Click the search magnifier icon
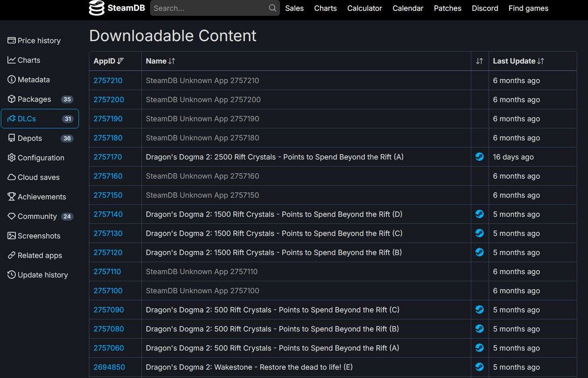Screen dimensions: 588x378 pyautogui.click(x=272, y=8)
